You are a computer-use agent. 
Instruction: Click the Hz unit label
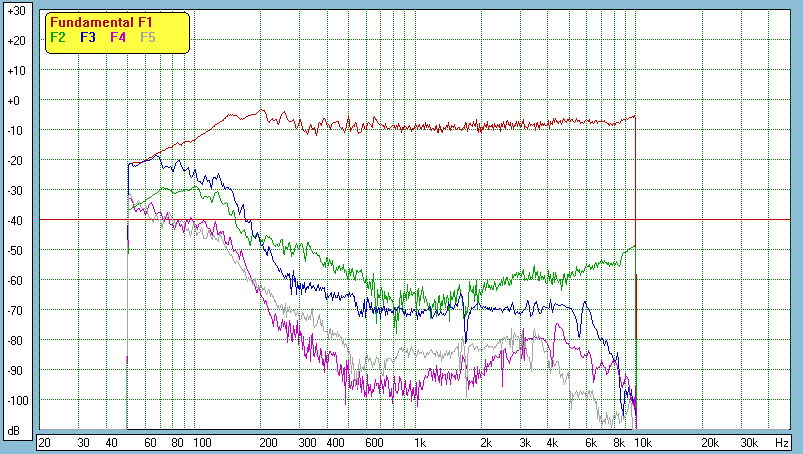point(782,442)
